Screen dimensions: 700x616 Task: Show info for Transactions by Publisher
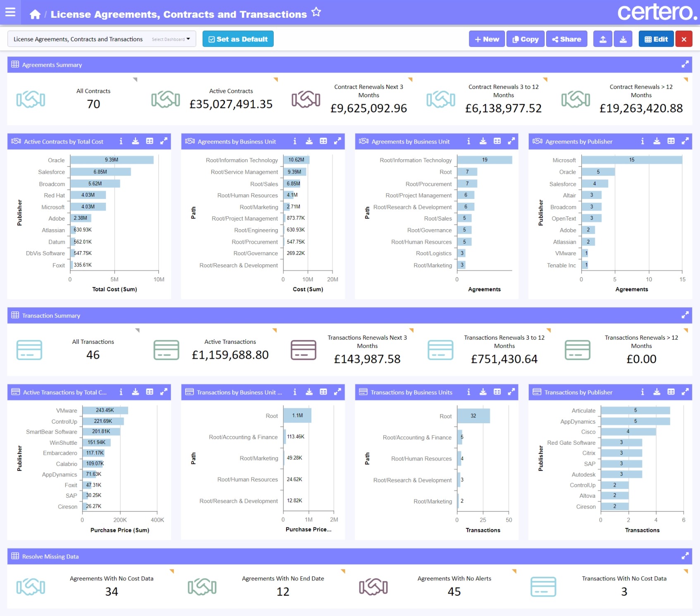point(642,392)
